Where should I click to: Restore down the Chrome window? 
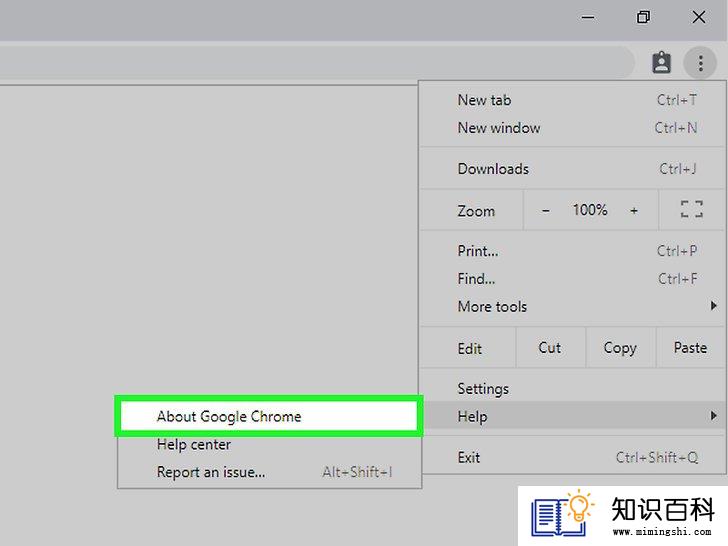click(643, 18)
